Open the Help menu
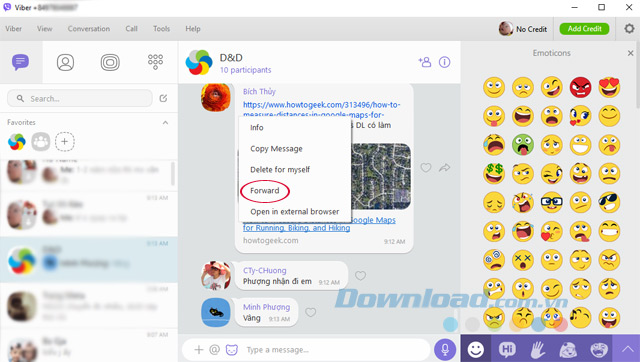The height and width of the screenshot is (362, 640). click(193, 29)
